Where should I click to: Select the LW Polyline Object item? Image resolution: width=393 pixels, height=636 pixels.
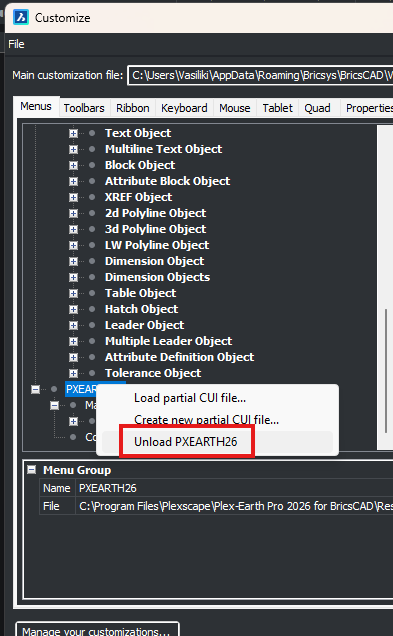[x=157, y=245]
